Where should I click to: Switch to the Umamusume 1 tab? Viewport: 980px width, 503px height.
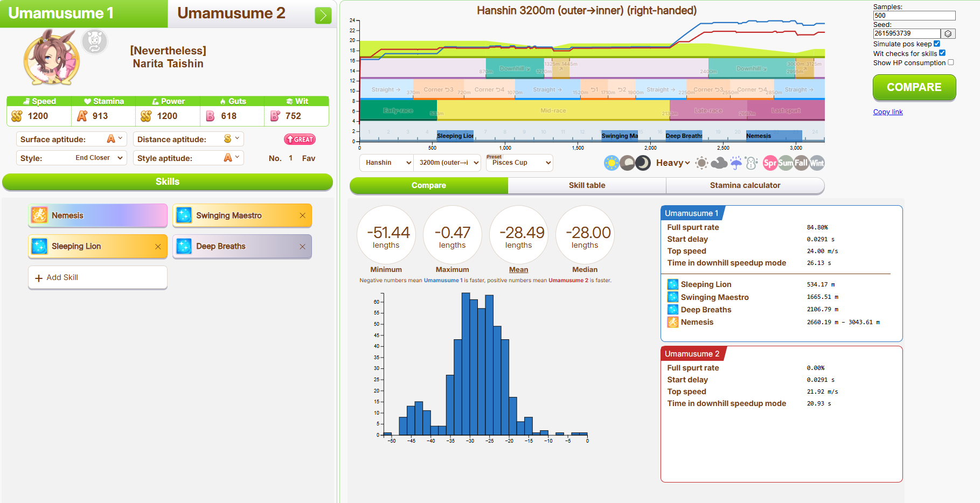point(84,13)
